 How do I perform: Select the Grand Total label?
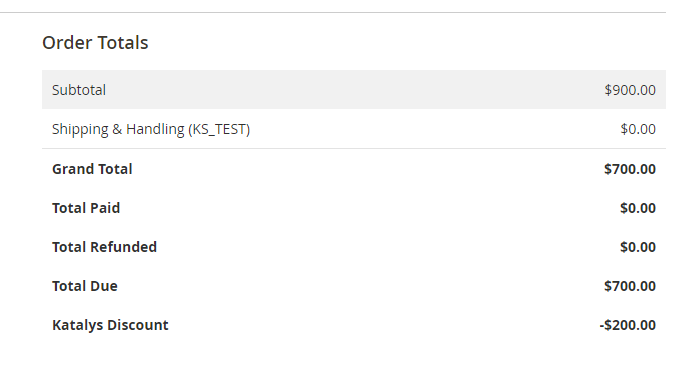pos(92,169)
